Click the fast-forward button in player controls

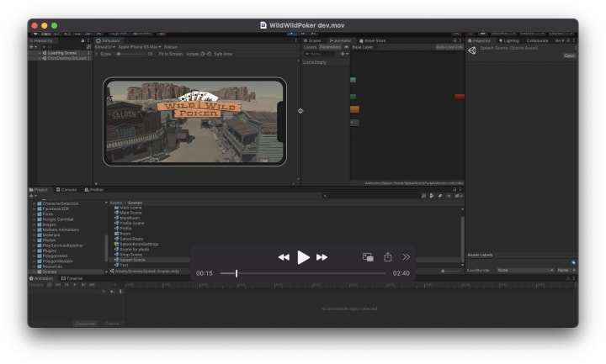point(322,257)
